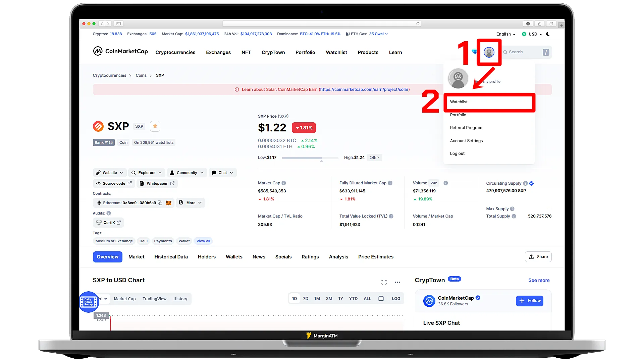
Task: Click Circulating Supply info icon
Action: pos(526,183)
